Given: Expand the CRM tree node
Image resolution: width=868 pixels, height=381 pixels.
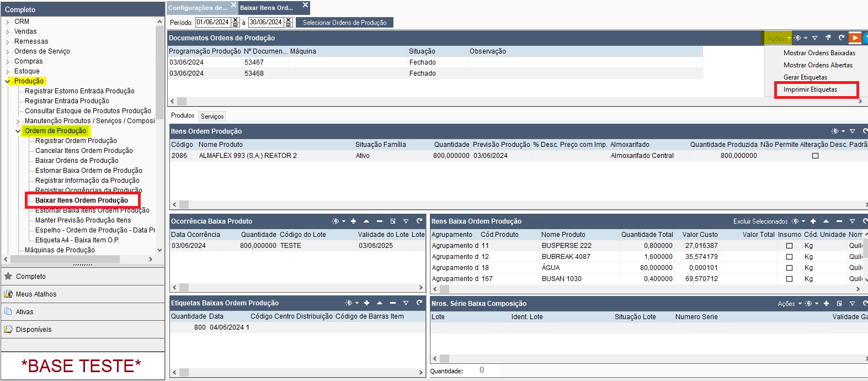Looking at the screenshot, I should 8,22.
